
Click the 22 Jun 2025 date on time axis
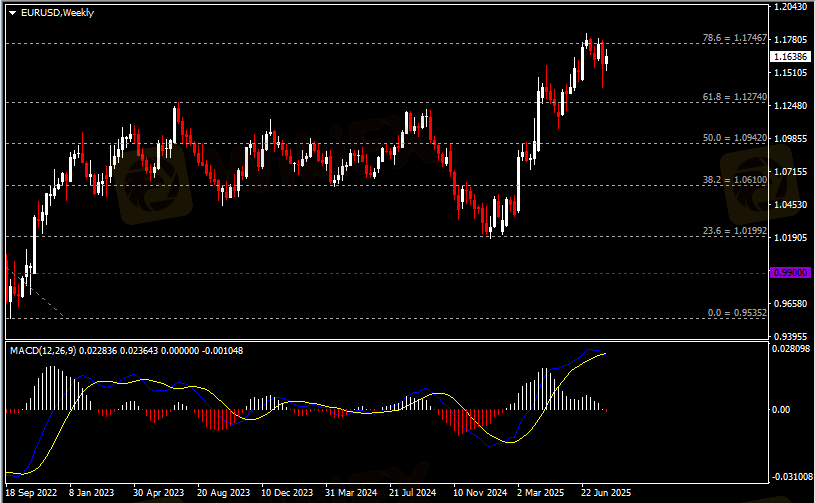coord(606,493)
